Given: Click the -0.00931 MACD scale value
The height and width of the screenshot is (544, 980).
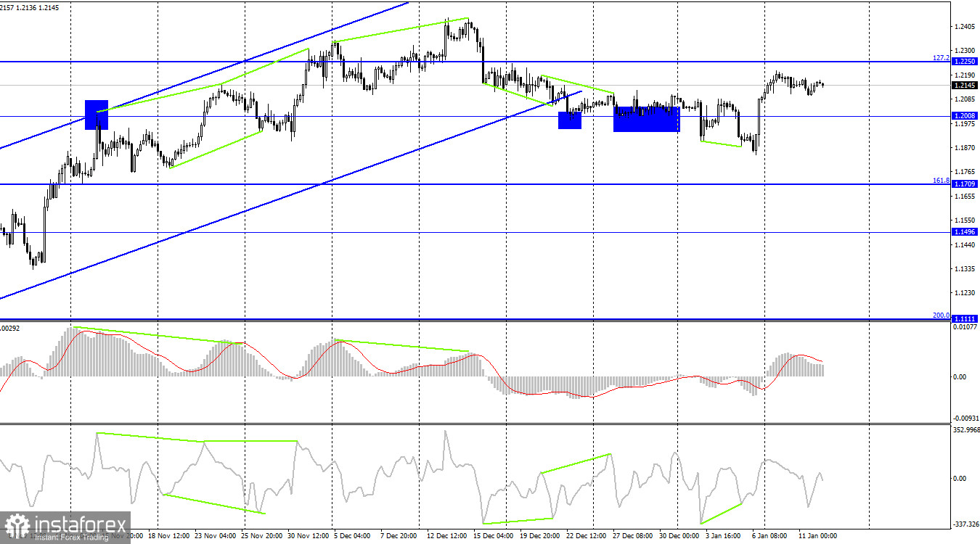Looking at the screenshot, I should 965,418.
